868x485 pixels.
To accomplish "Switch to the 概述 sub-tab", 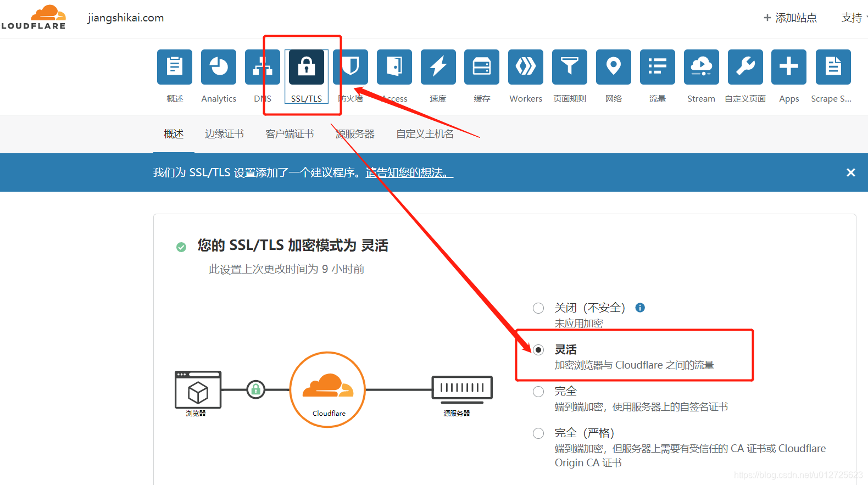I will click(174, 134).
